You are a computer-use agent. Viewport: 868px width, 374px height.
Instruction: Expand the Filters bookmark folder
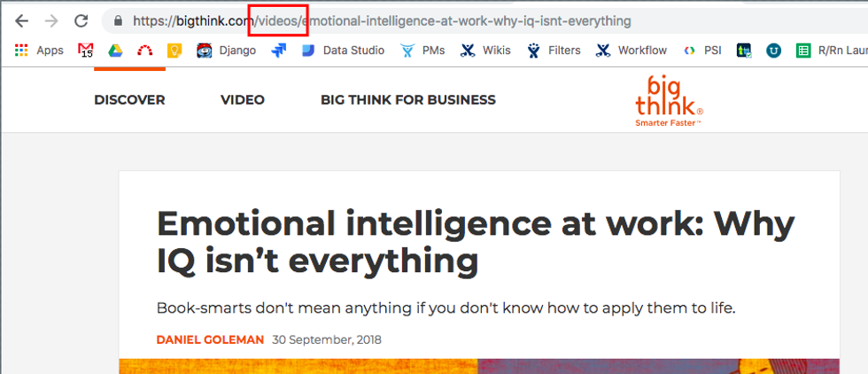tap(554, 51)
